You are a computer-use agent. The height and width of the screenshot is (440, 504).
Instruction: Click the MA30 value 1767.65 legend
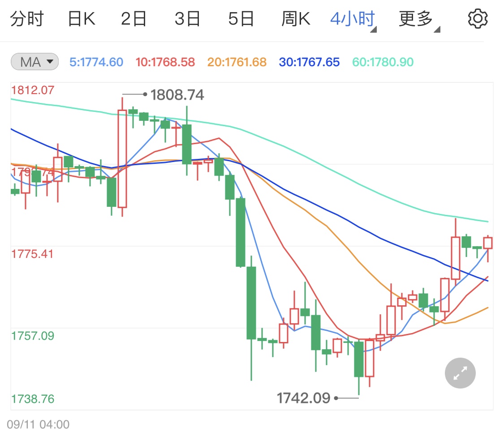click(x=309, y=62)
